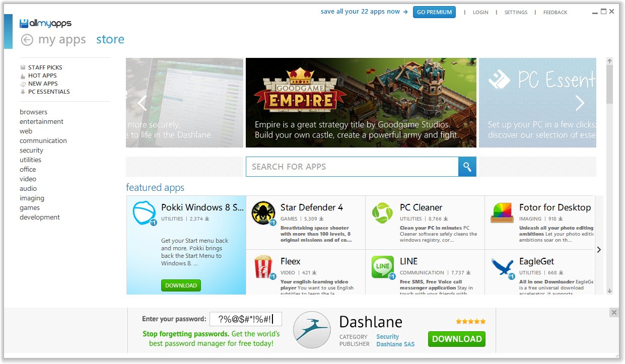Open the Fleex app title
The height and width of the screenshot is (364, 625).
click(291, 261)
